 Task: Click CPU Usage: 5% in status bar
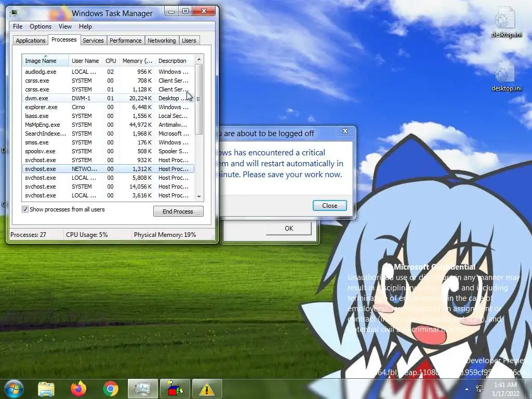87,235
